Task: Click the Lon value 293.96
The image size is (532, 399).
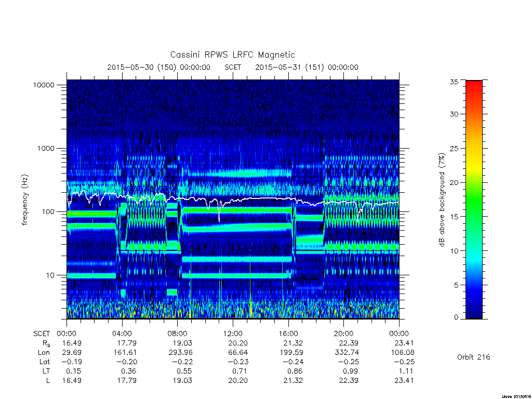Action: 180,353
